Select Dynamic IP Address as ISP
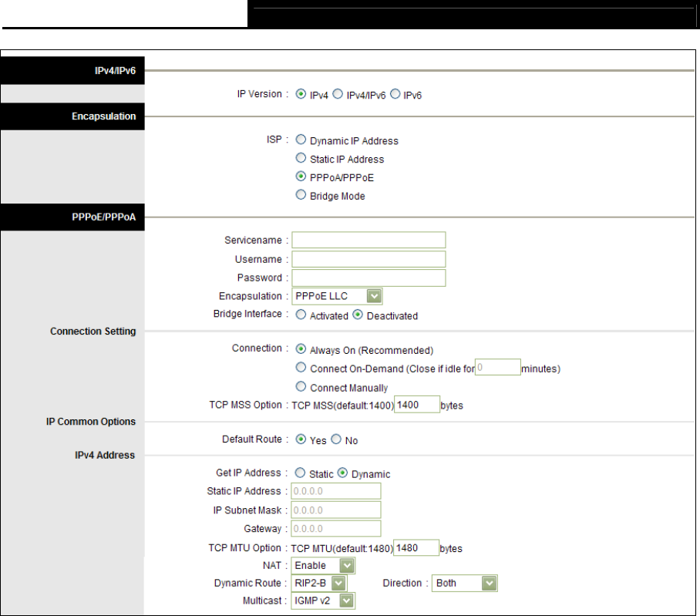 point(301,140)
